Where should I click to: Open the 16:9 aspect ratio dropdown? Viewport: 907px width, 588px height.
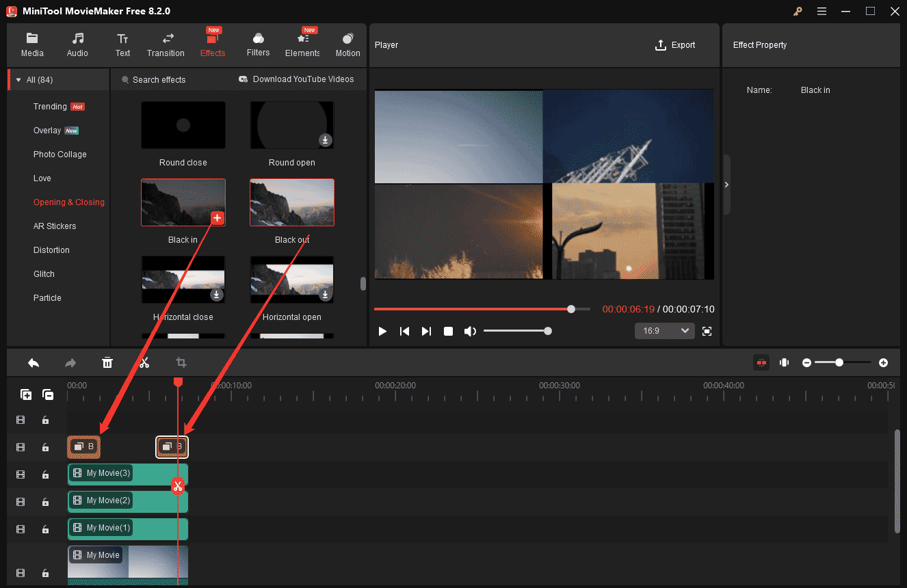[x=665, y=331]
